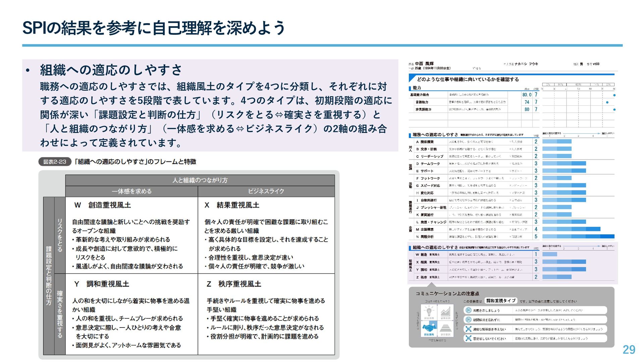Viewport: 644px width, 362px height.
Task: Click the J プレッシャー耐性 row label
Action: pos(431,208)
